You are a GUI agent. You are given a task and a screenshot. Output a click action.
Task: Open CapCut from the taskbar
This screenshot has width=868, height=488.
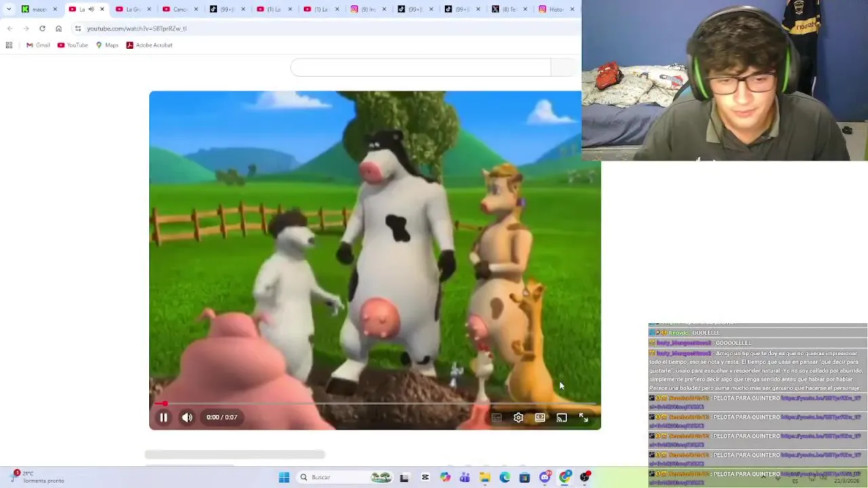[425, 477]
